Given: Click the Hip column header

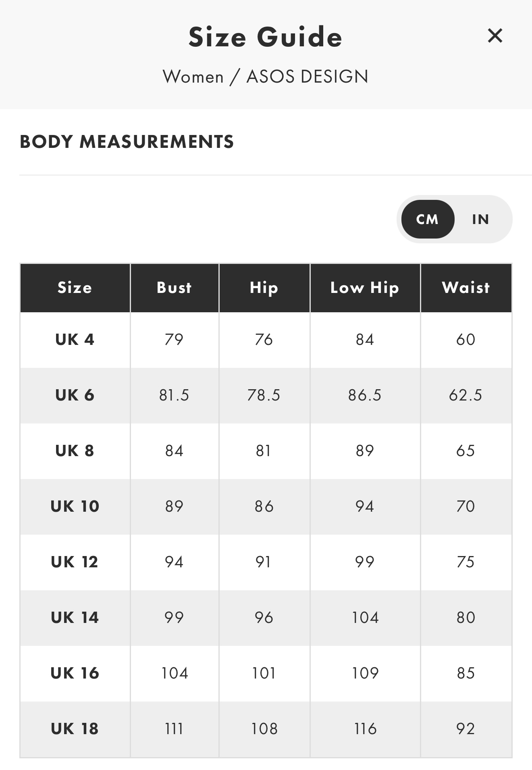Looking at the screenshot, I should 264,288.
